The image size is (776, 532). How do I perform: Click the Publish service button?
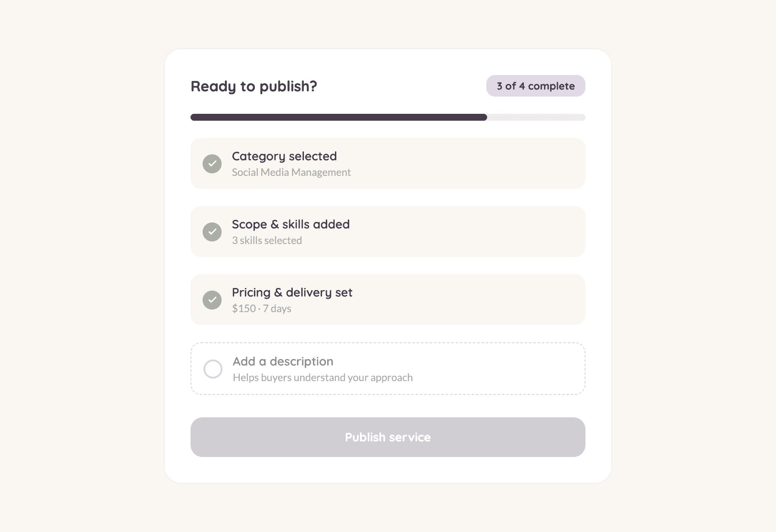[x=388, y=437]
